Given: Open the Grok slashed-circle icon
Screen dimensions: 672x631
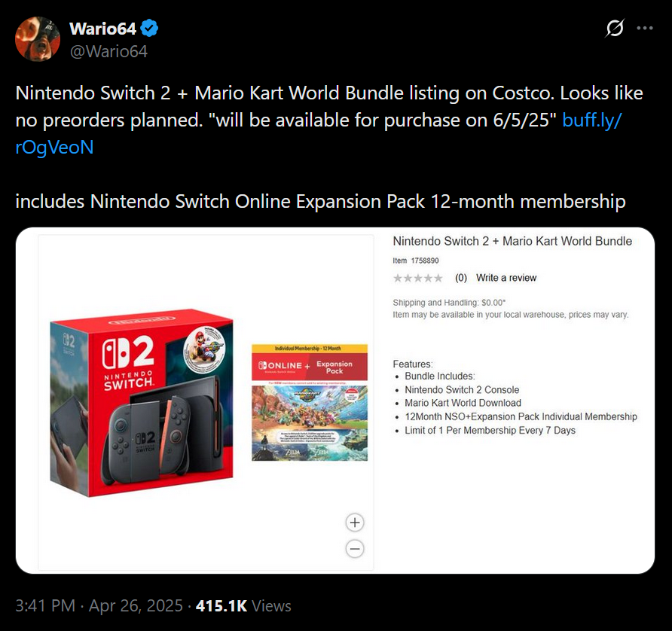Looking at the screenshot, I should [x=615, y=29].
